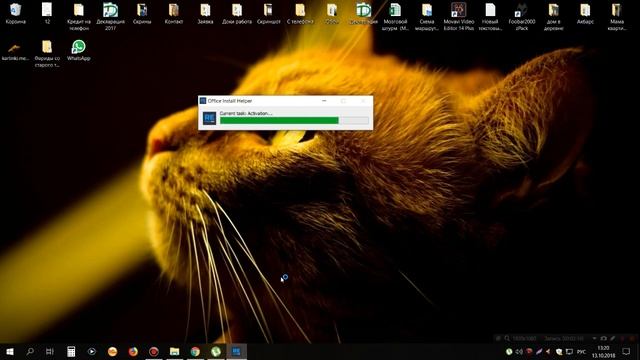This screenshot has width=640, height=360.
Task: Open the Доки работа folder
Action: click(237, 13)
